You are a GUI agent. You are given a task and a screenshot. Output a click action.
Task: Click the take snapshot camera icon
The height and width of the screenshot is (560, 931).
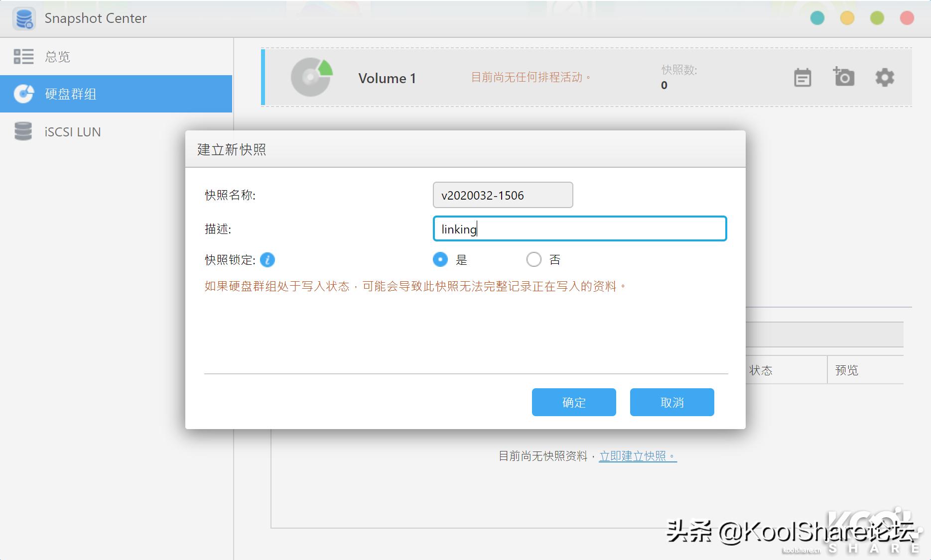[843, 78]
